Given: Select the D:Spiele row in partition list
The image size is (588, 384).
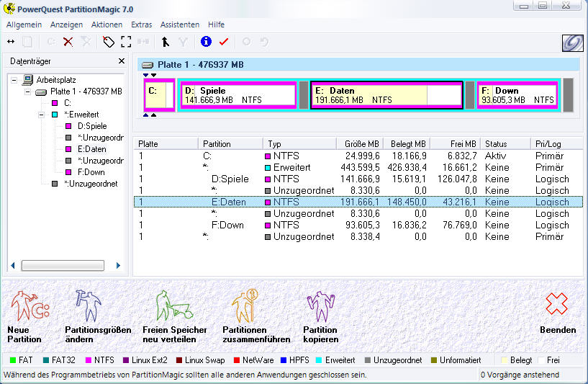Looking at the screenshot, I should [x=358, y=179].
